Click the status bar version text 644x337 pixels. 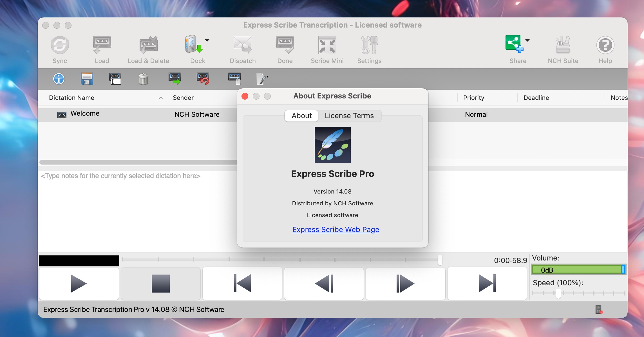point(134,309)
